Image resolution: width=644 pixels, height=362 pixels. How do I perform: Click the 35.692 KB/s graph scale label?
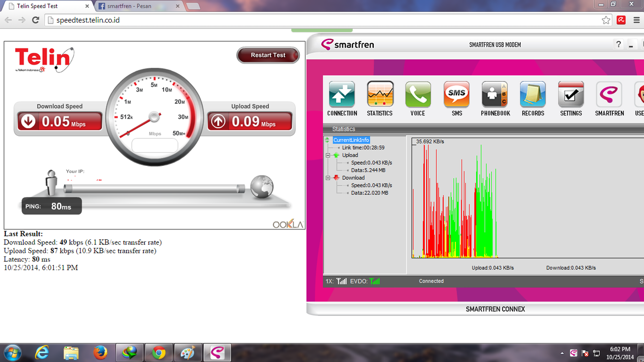click(x=430, y=142)
